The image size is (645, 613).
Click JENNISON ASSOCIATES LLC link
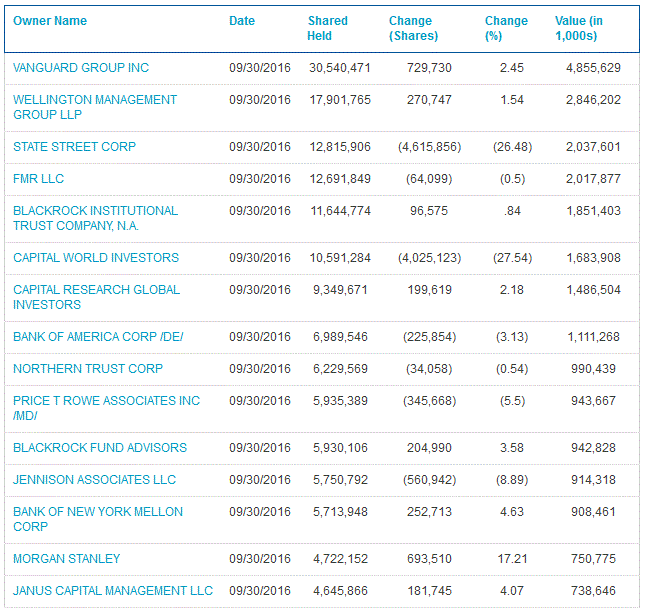coord(95,480)
